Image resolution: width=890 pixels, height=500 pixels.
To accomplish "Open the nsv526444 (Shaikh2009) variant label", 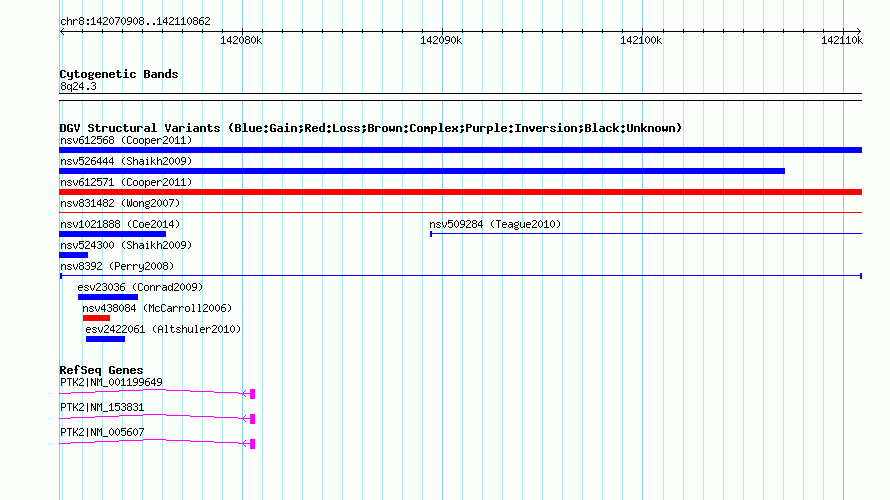I will coord(126,161).
